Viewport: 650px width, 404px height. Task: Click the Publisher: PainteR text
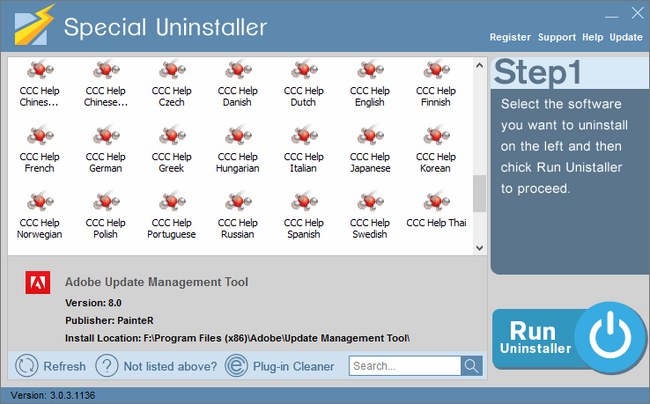coord(109,320)
